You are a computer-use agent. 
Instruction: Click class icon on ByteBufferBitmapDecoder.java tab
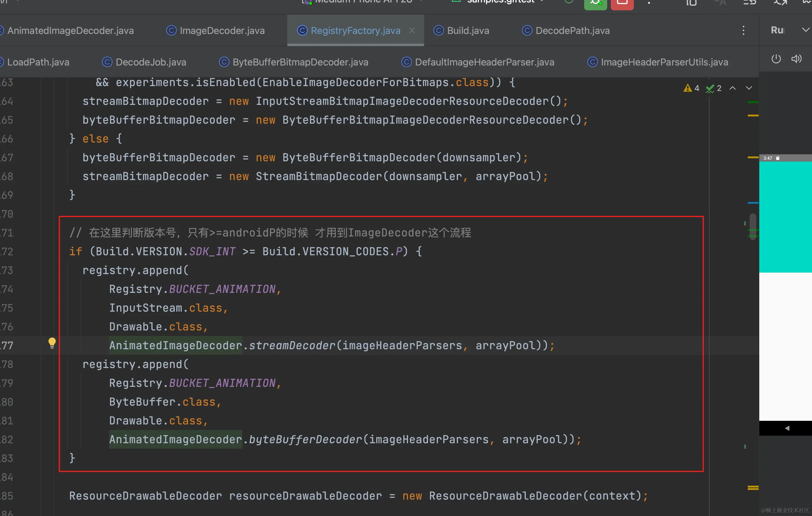[224, 62]
